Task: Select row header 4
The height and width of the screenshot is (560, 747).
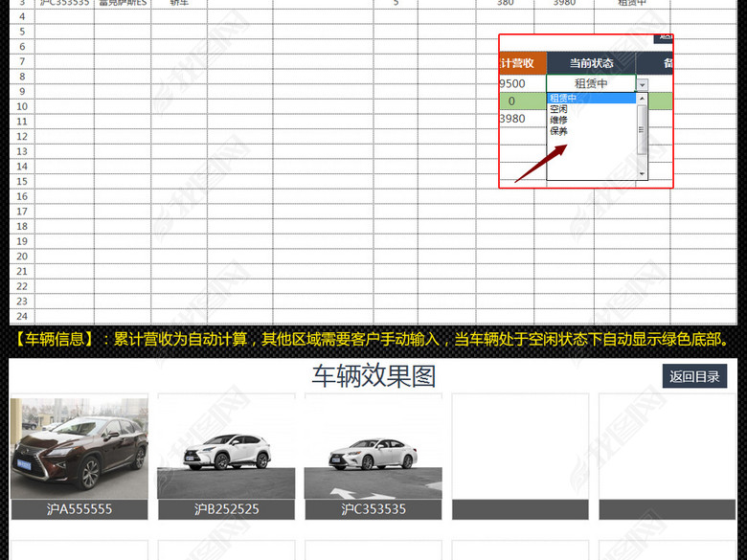Action: click(x=22, y=16)
